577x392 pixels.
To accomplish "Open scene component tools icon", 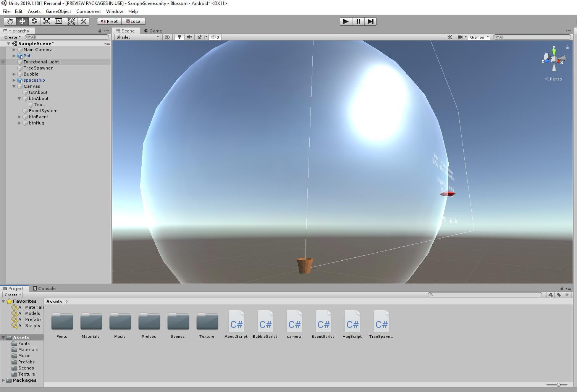I will [x=450, y=37].
